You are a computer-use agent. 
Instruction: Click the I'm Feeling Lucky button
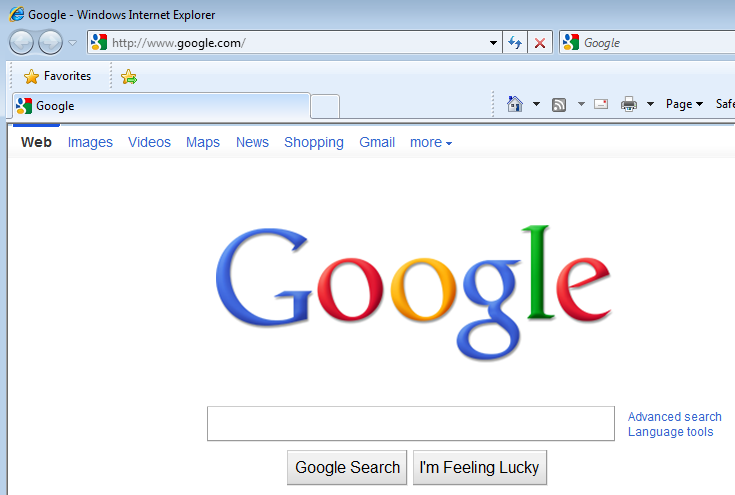[x=480, y=467]
